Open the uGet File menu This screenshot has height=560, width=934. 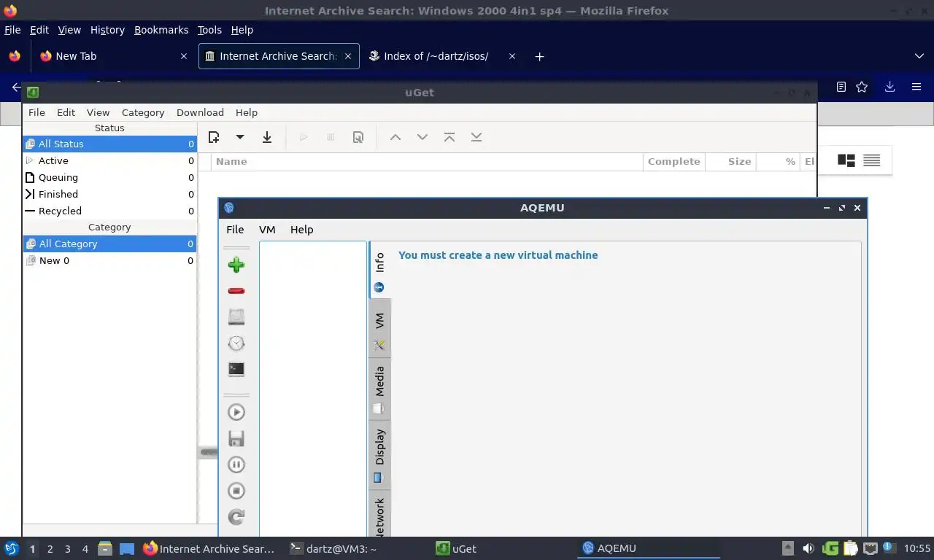36,112
